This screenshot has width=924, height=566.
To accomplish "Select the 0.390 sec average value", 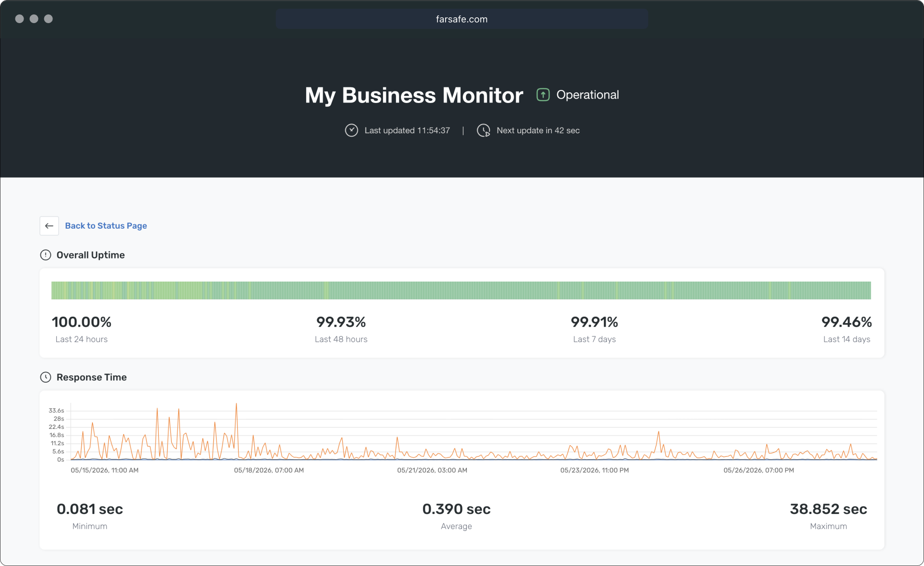I will pos(456,509).
